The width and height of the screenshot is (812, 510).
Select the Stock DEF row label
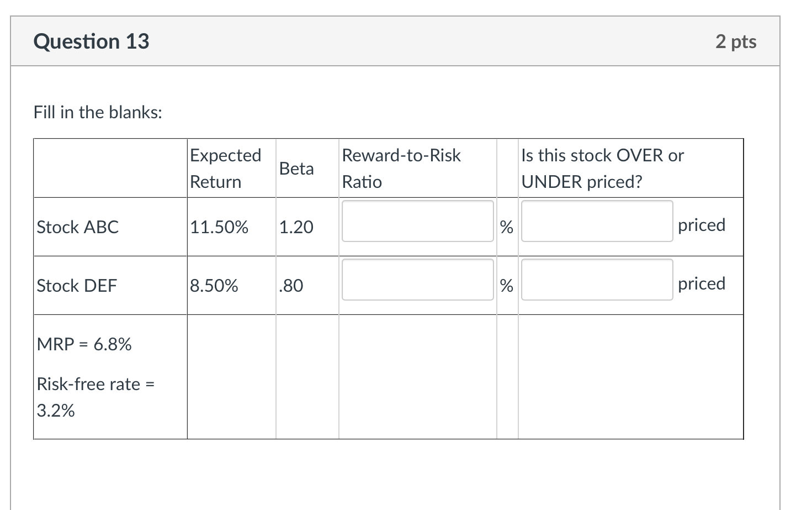77,286
